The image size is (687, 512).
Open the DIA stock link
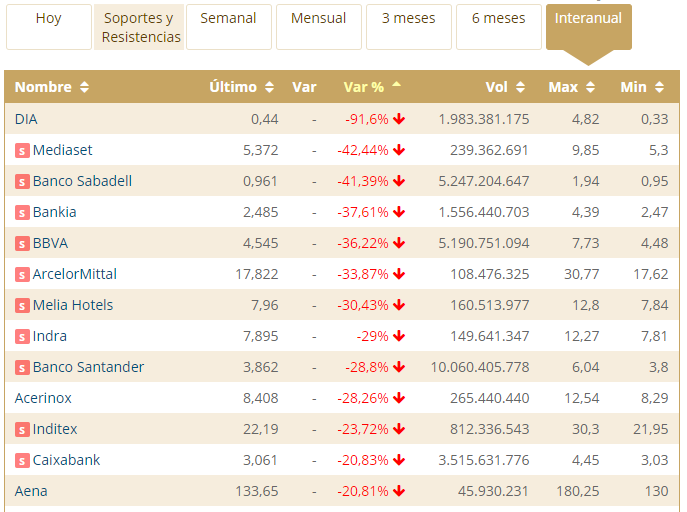click(26, 119)
